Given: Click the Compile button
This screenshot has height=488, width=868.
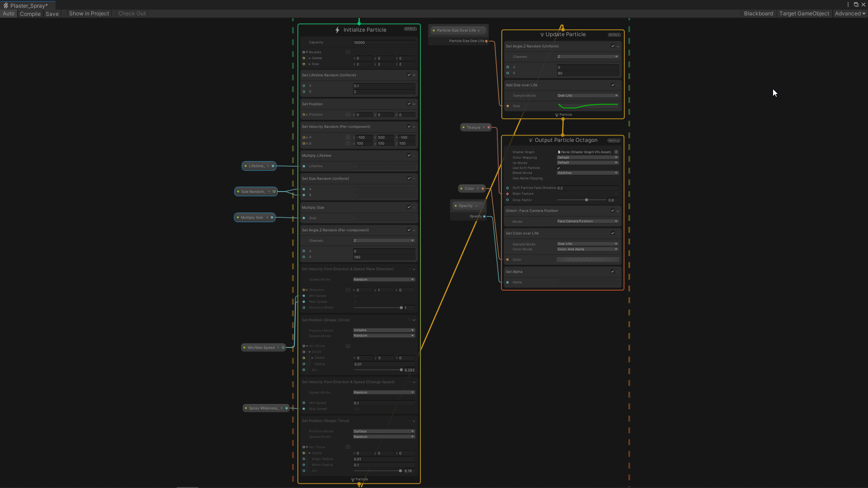Looking at the screenshot, I should [x=30, y=14].
